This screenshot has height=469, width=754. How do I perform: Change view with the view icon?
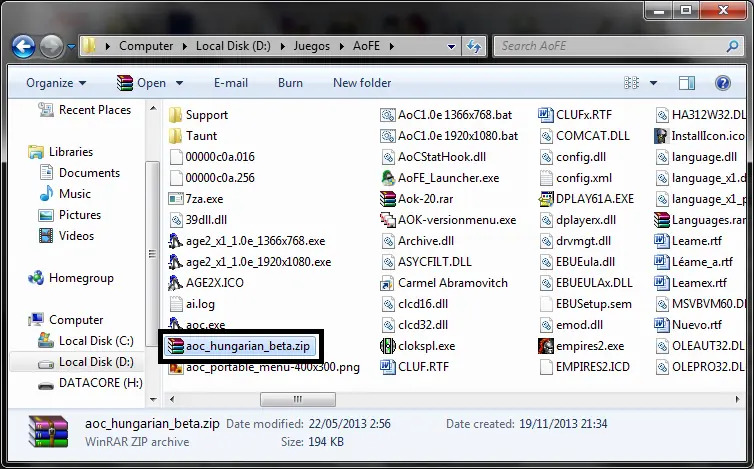(x=631, y=83)
